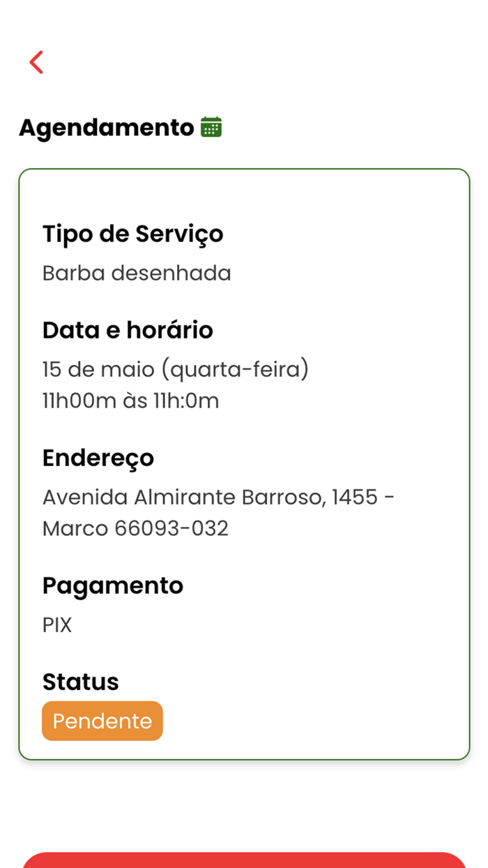Image resolution: width=488 pixels, height=868 pixels.
Task: Select the Tipo de Serviço heading
Action: [132, 234]
